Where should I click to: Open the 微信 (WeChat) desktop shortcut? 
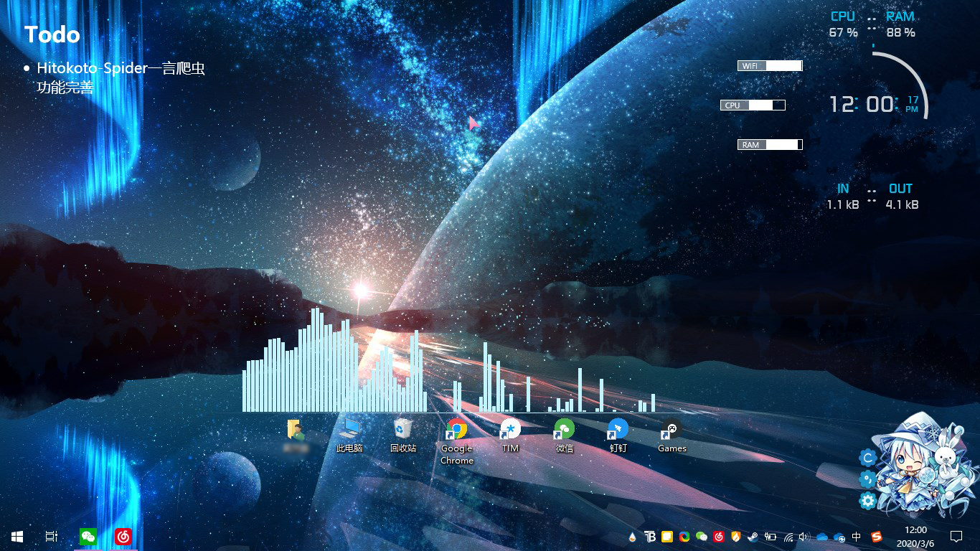click(x=565, y=430)
